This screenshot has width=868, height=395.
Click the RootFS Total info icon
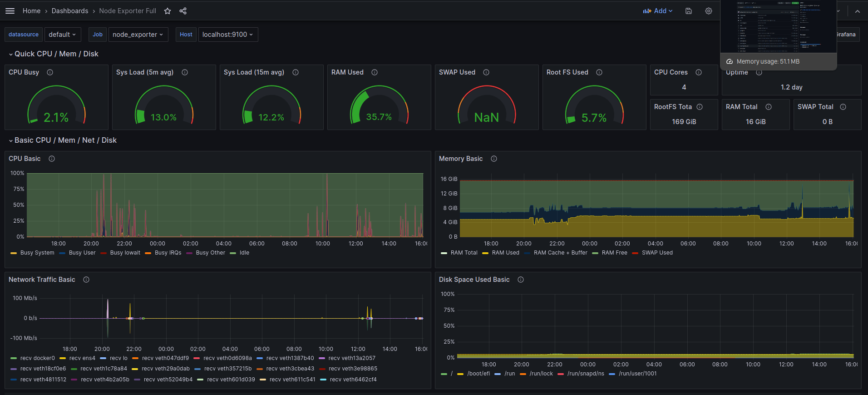click(x=700, y=107)
